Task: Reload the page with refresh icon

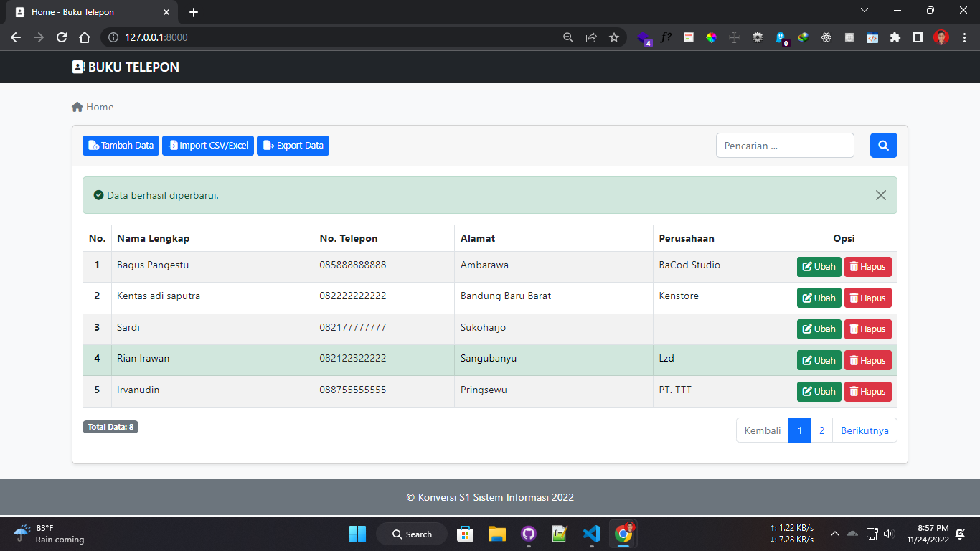Action: (62, 37)
